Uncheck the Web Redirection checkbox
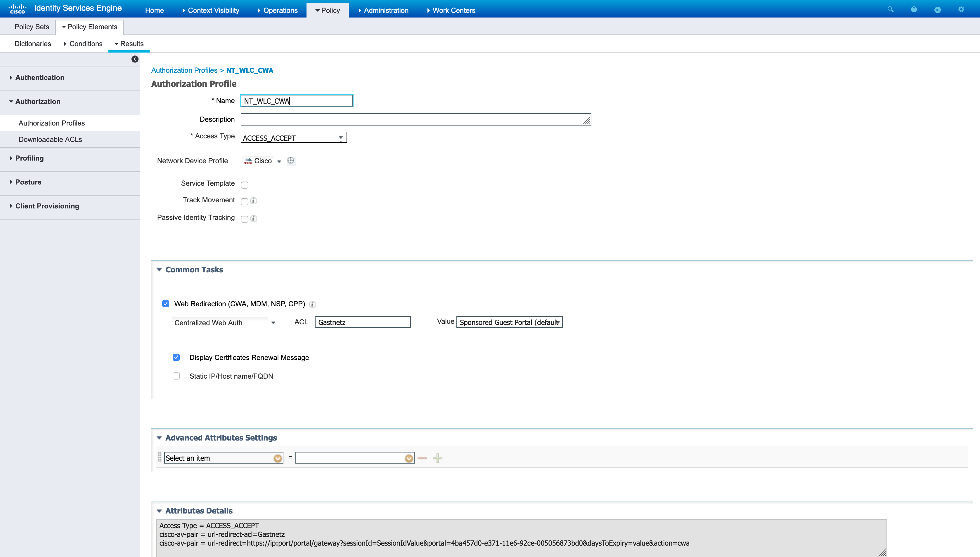The width and height of the screenshot is (980, 557). click(166, 304)
